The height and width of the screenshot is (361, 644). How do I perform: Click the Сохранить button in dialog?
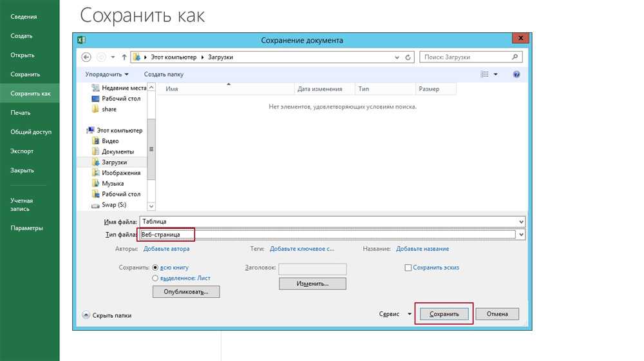tap(444, 314)
